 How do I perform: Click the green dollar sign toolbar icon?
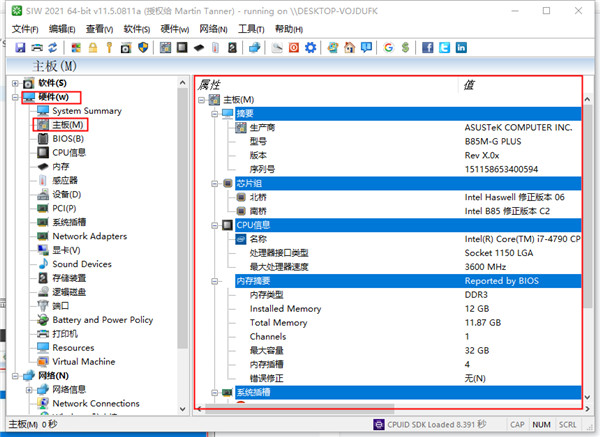pos(403,47)
